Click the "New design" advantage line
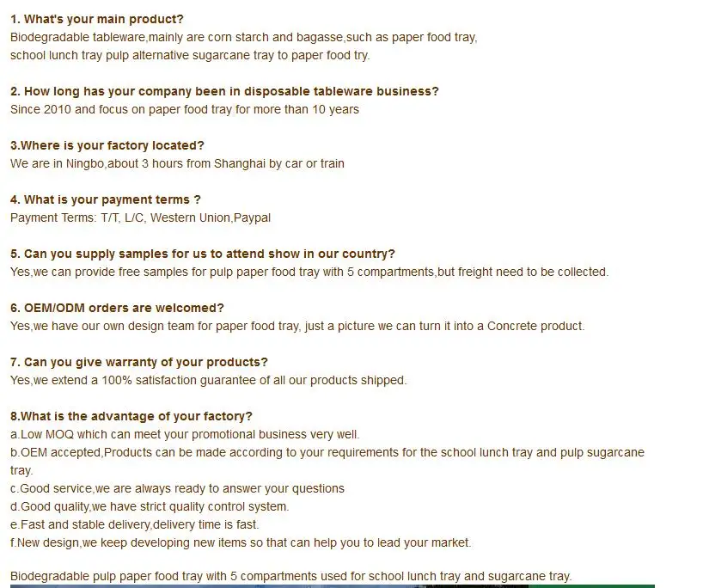703x588 pixels. point(241,542)
